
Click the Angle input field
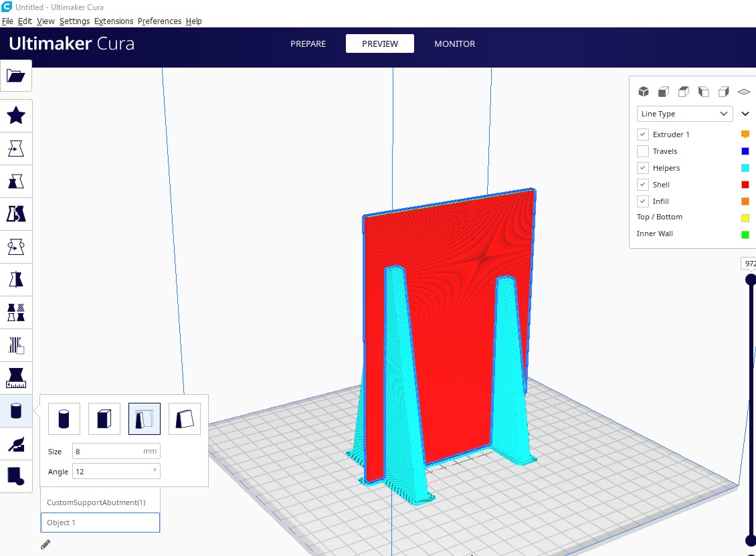116,472
